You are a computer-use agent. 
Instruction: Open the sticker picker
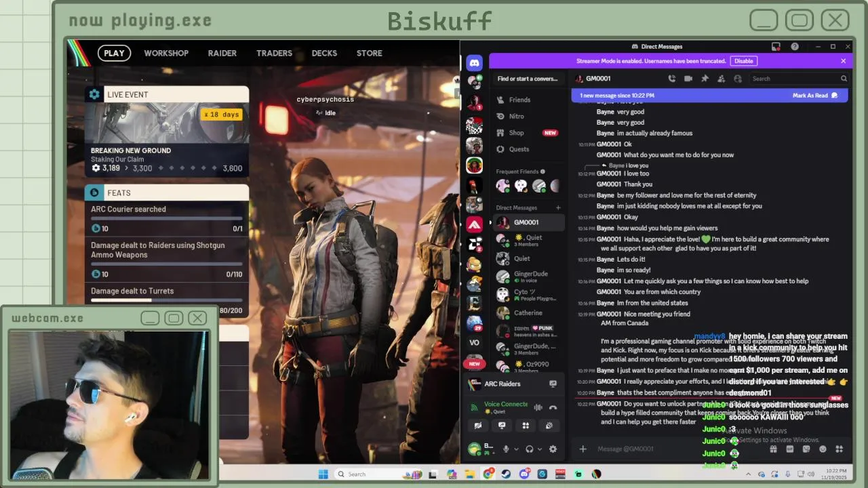tap(806, 449)
